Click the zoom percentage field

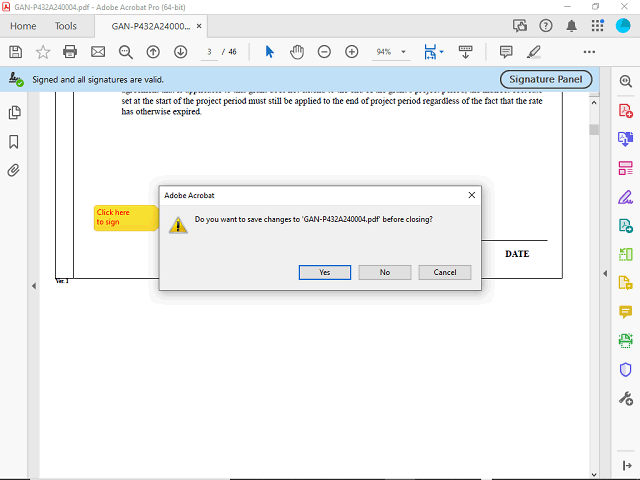click(384, 52)
